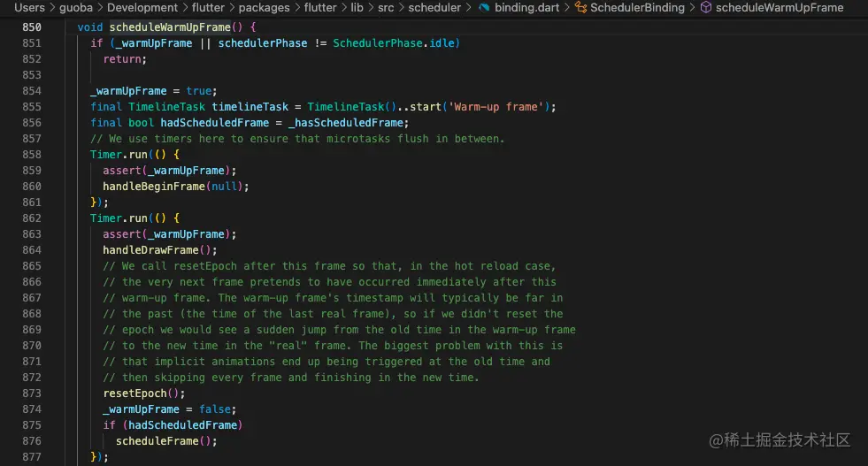Open the packages breadcrumb folder
The width and height of the screenshot is (868, 466).
(264, 8)
